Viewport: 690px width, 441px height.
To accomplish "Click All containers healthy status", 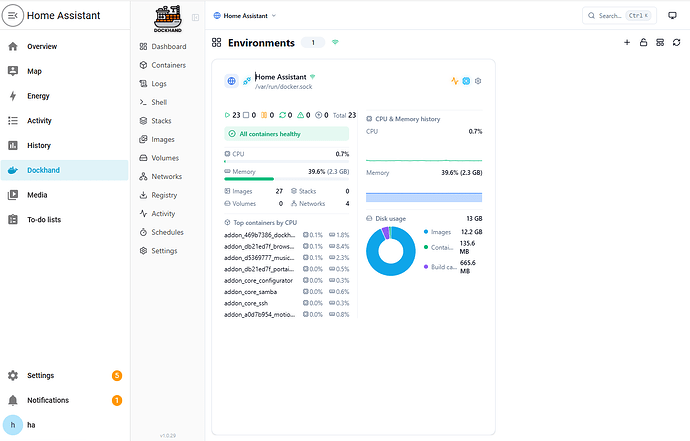I will [286, 134].
